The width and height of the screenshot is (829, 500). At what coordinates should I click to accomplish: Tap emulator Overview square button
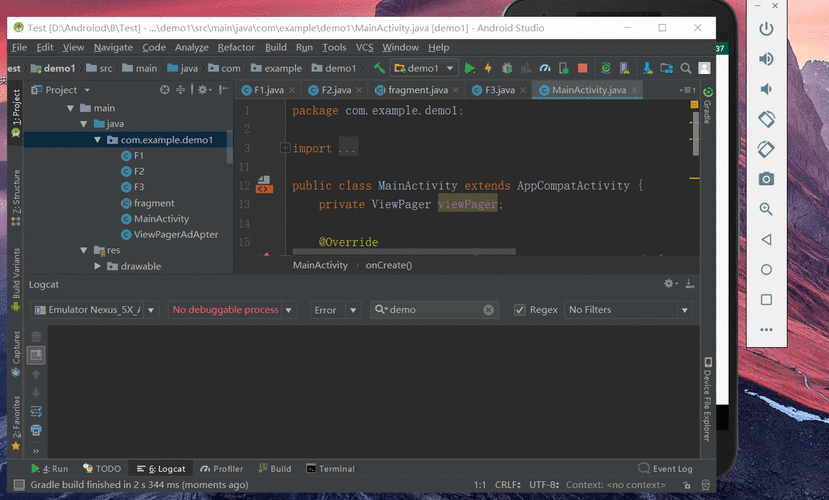pyautogui.click(x=766, y=300)
